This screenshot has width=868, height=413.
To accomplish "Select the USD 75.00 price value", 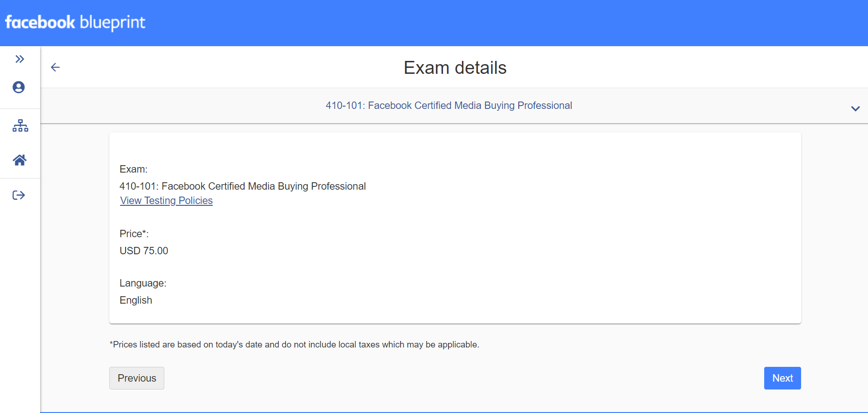I will coord(144,251).
